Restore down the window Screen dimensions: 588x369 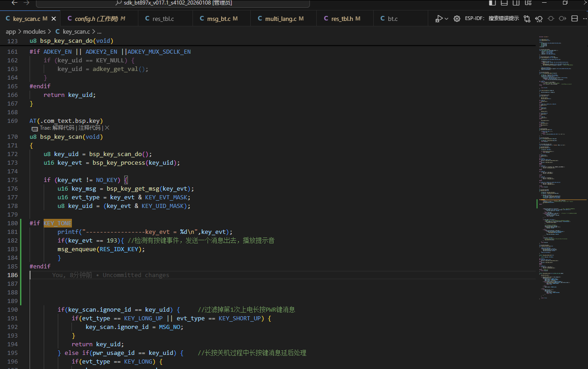pyautogui.click(x=565, y=3)
